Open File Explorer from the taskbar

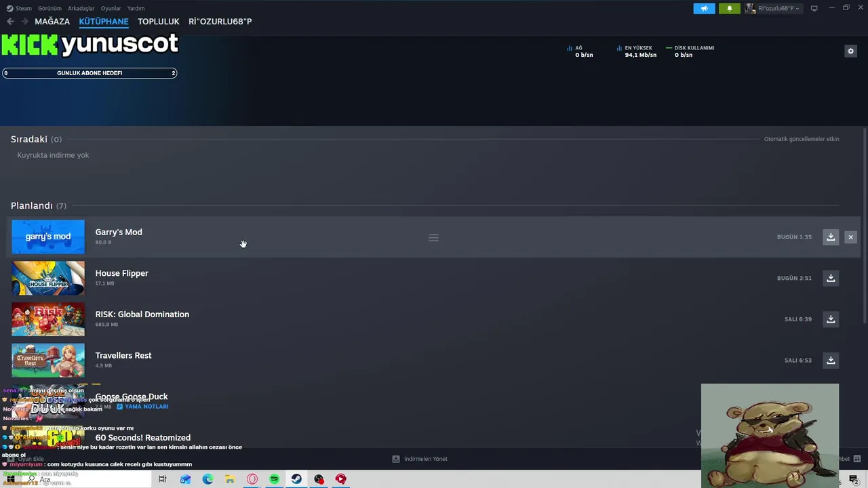coord(230,479)
